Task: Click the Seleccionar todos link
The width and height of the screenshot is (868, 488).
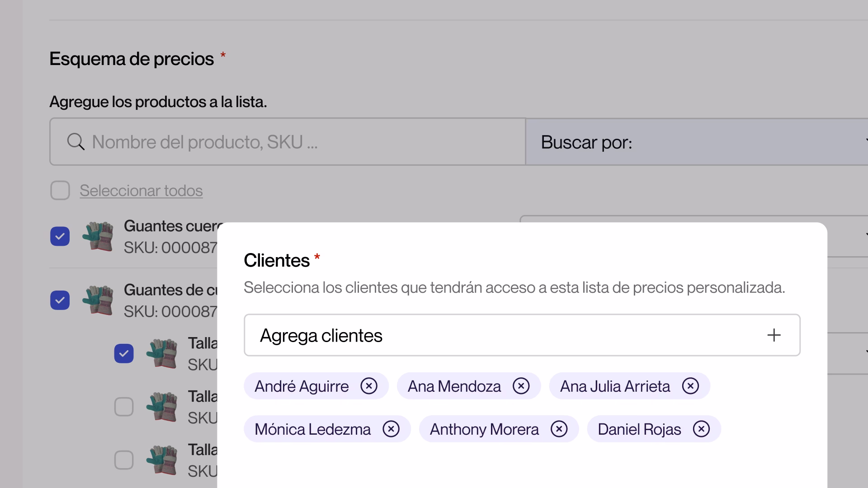Action: (141, 191)
